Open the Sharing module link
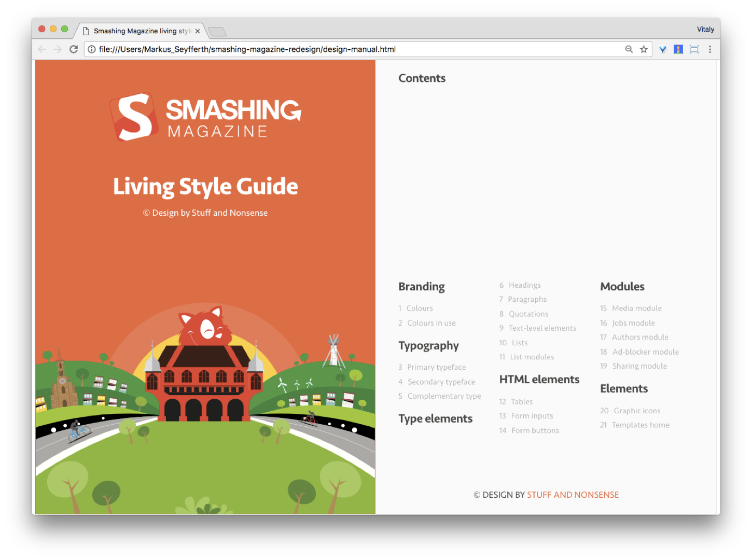This screenshot has width=752, height=560. pyautogui.click(x=639, y=366)
